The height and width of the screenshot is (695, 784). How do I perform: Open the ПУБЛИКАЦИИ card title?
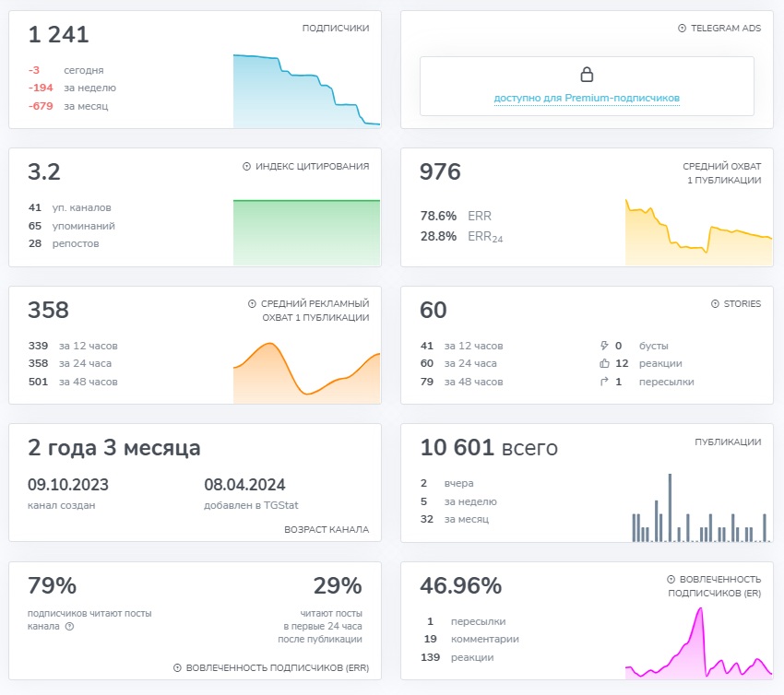click(x=728, y=442)
